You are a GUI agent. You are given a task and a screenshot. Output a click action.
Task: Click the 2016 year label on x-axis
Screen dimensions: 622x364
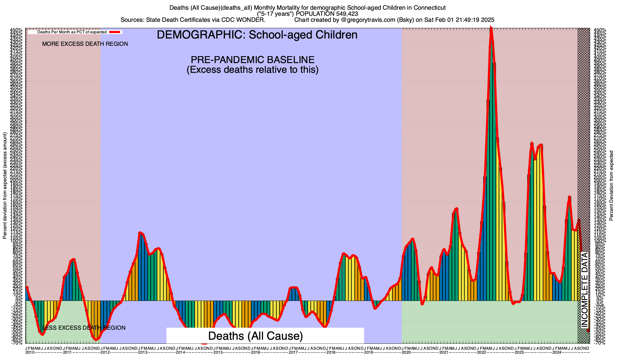pos(255,352)
